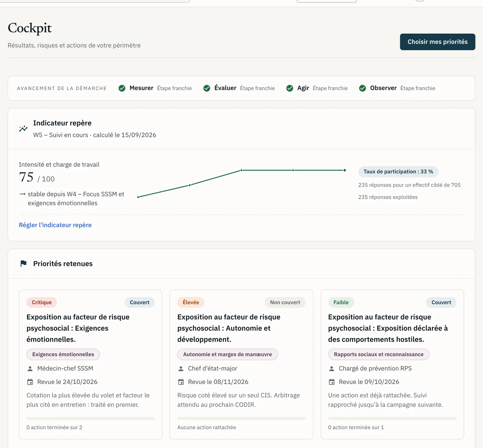Open the Exigences émotionnelles priority card title
Screen dimensions: 483x448
click(78, 328)
